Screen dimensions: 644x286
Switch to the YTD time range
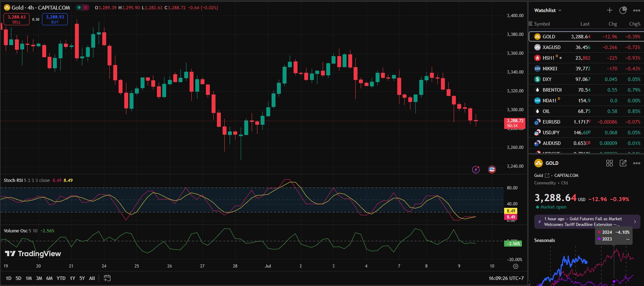click(x=61, y=278)
